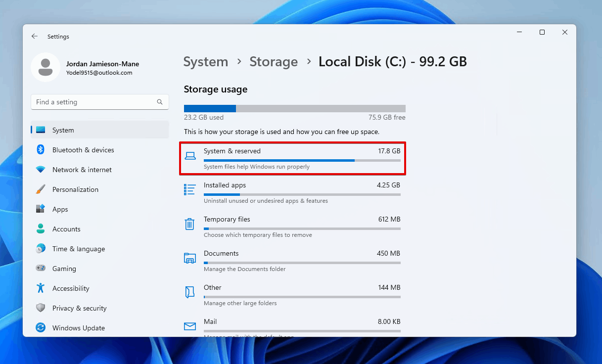The height and width of the screenshot is (364, 602).
Task: Open the System & reserved storage category
Action: 292,158
